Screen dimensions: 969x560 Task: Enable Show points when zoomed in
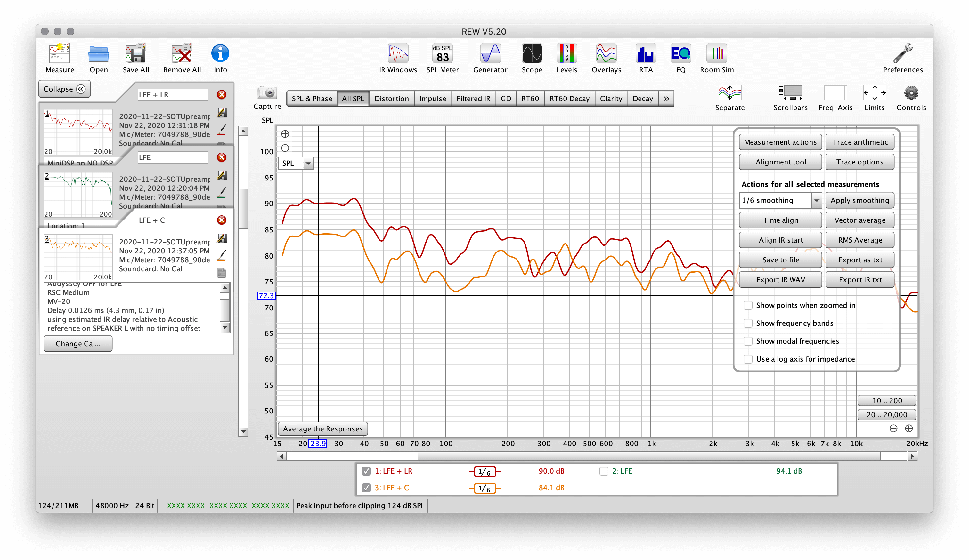coord(748,305)
